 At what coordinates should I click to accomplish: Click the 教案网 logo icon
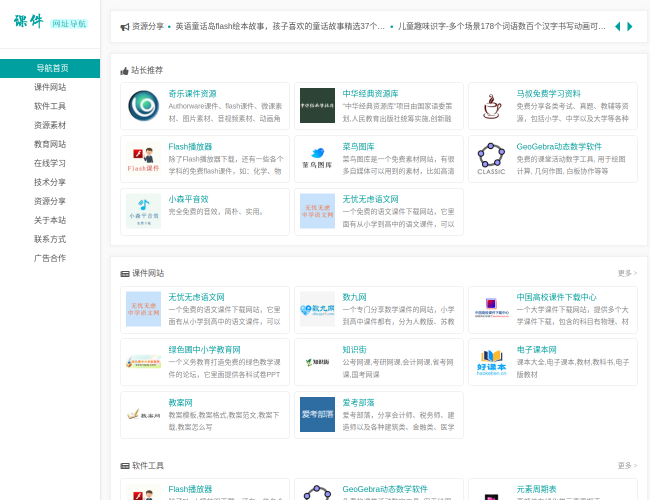[143, 415]
